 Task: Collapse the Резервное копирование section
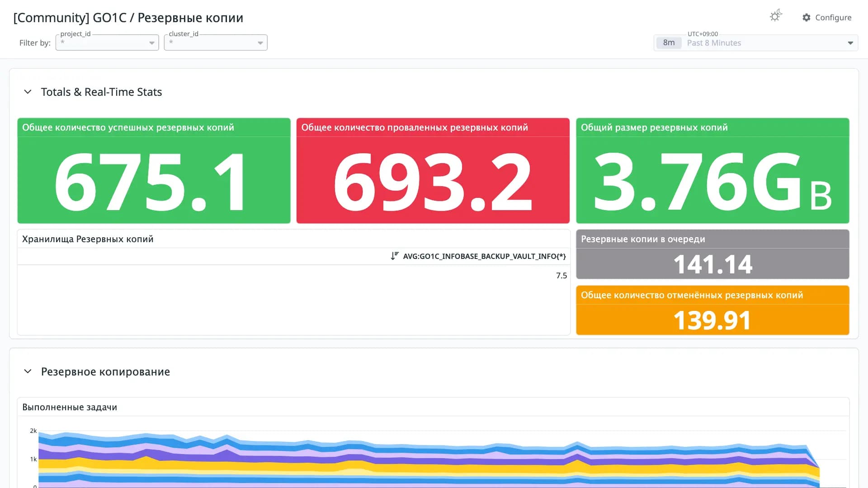(28, 371)
